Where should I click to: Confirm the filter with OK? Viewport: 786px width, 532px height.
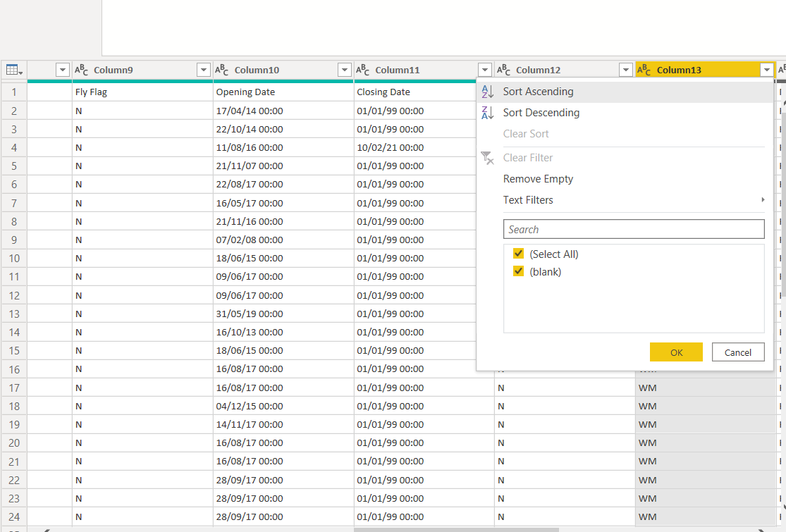[676, 352]
